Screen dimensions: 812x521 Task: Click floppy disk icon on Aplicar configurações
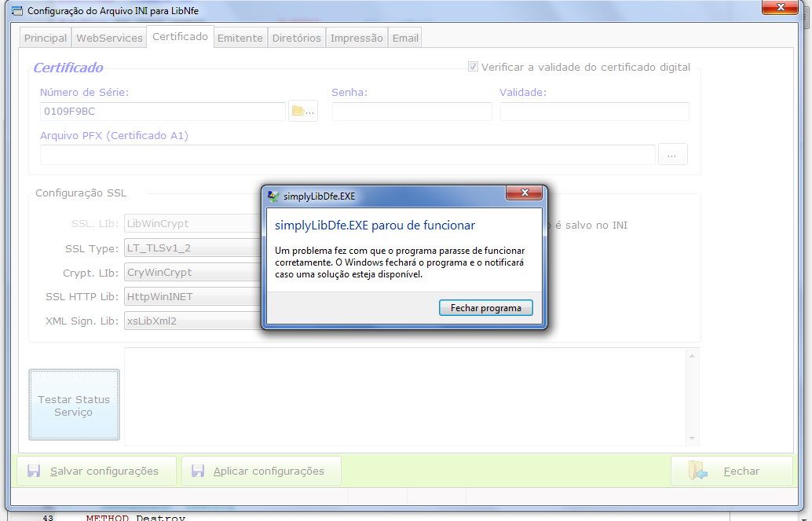click(198, 471)
